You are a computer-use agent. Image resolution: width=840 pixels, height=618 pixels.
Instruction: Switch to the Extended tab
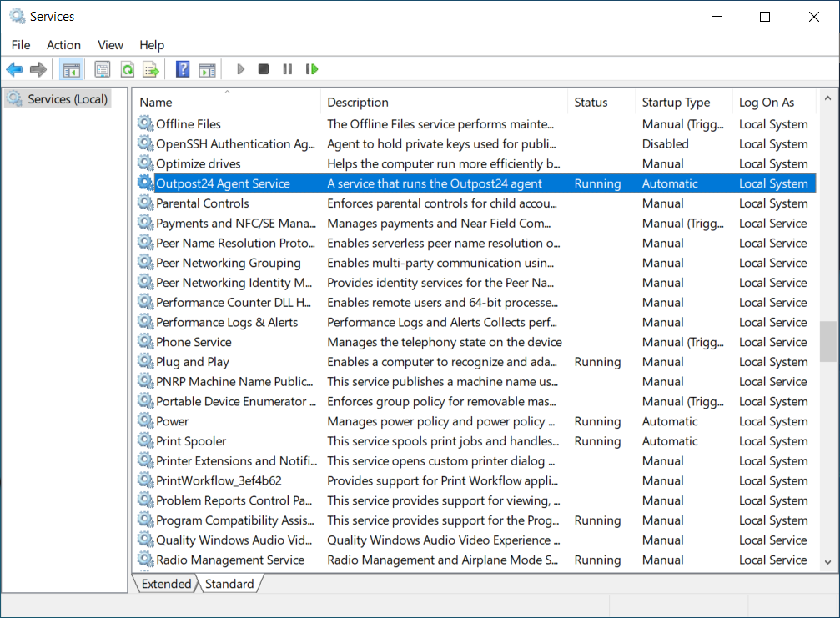[x=166, y=584]
